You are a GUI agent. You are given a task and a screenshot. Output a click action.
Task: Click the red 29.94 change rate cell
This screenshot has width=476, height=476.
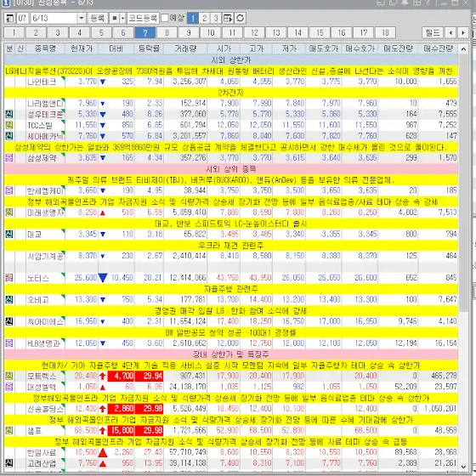(150, 376)
